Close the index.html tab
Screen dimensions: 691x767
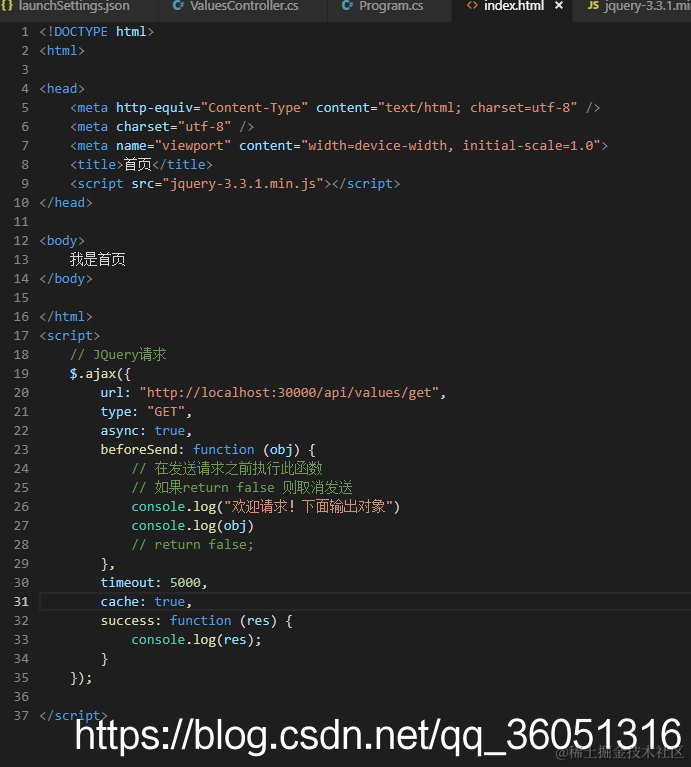pyautogui.click(x=559, y=6)
